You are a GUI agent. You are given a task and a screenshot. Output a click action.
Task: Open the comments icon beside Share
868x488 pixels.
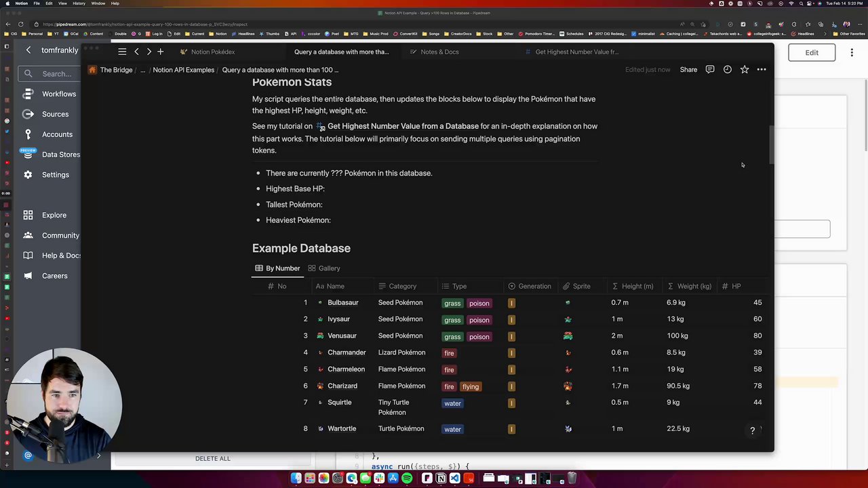[x=710, y=69]
